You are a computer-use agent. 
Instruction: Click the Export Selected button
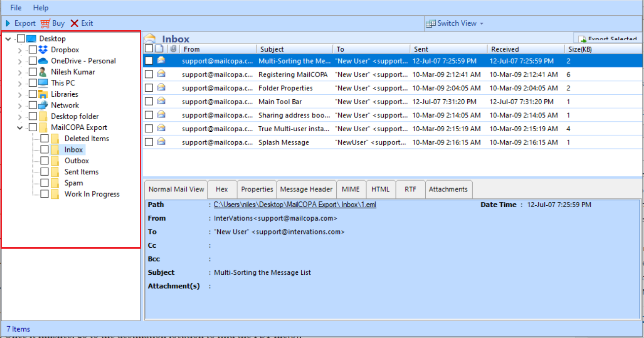pos(608,39)
